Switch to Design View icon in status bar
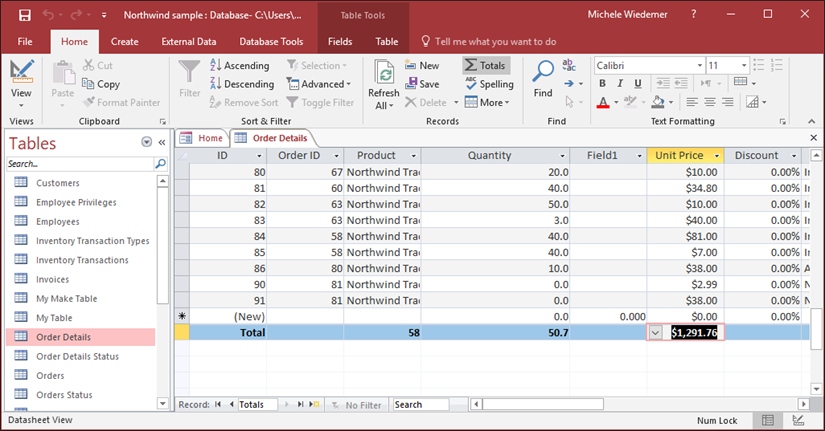Viewport: 825px width, 431px height. pyautogui.click(x=798, y=420)
